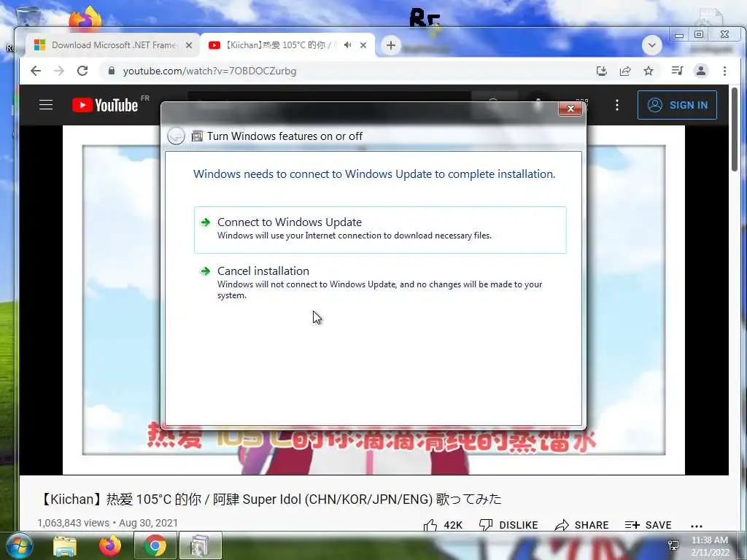Click Chrome taskbar icon
747x560 pixels.
(x=155, y=546)
